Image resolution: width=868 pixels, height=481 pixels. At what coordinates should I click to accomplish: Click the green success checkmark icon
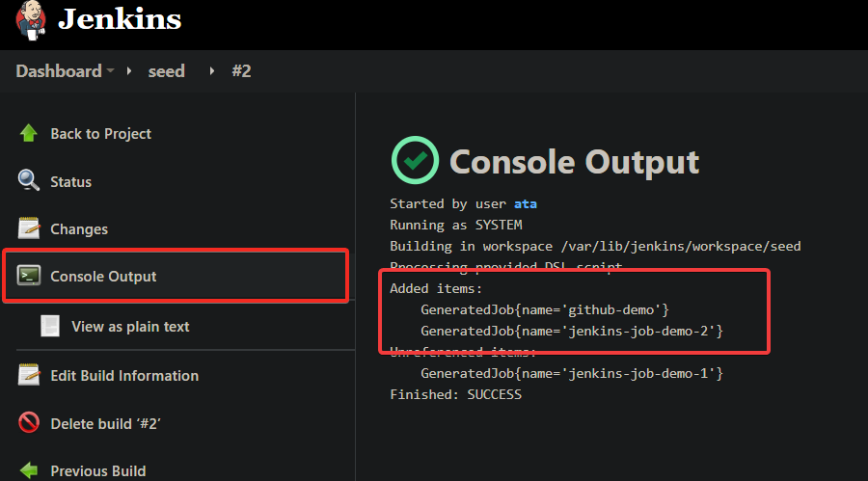(x=415, y=160)
